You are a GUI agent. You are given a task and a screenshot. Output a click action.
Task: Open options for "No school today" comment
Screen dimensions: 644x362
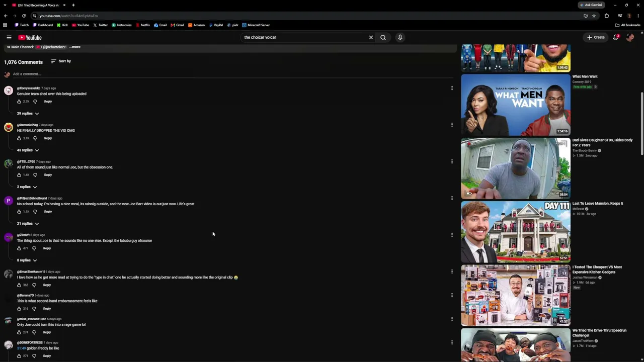(x=452, y=198)
